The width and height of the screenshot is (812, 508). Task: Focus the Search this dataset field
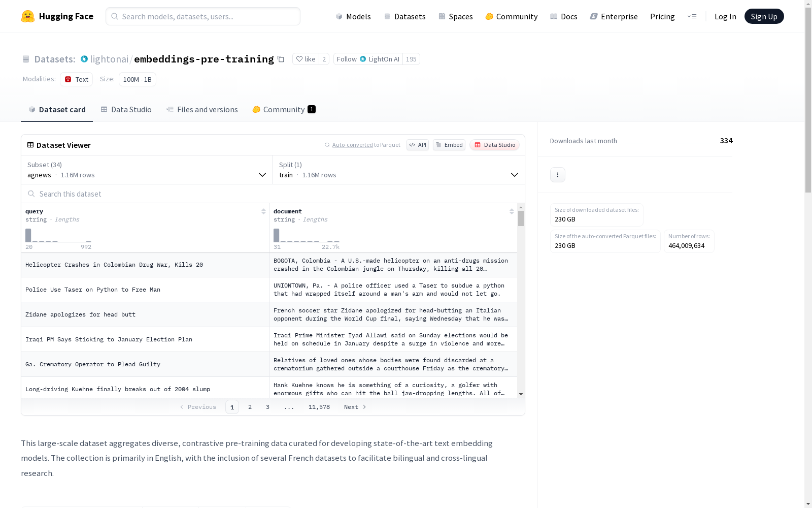tap(273, 194)
